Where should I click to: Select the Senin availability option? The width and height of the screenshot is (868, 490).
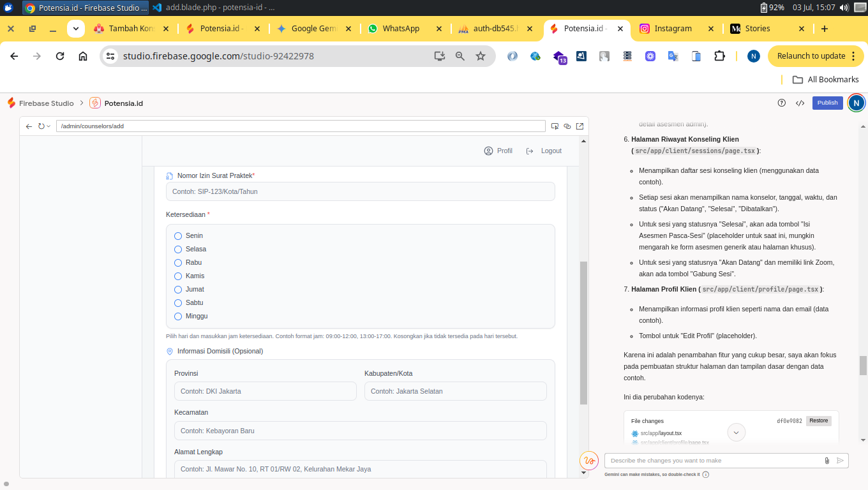pos(178,236)
